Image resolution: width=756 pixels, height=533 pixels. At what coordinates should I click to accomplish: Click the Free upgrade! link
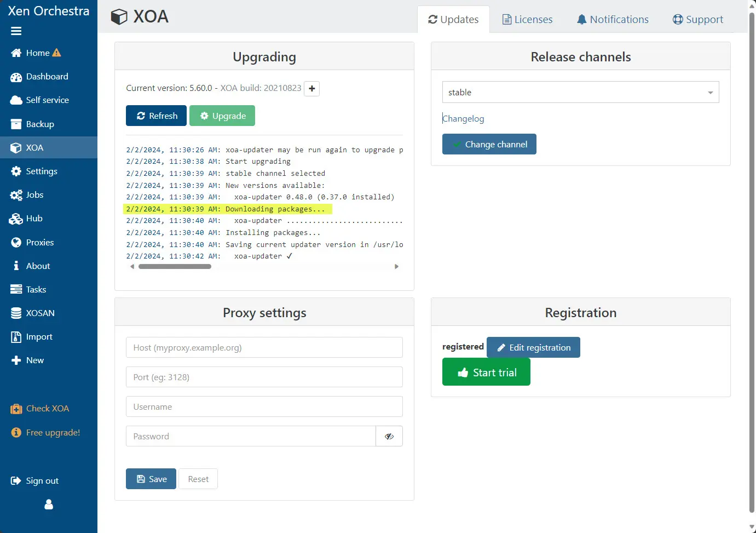(53, 433)
